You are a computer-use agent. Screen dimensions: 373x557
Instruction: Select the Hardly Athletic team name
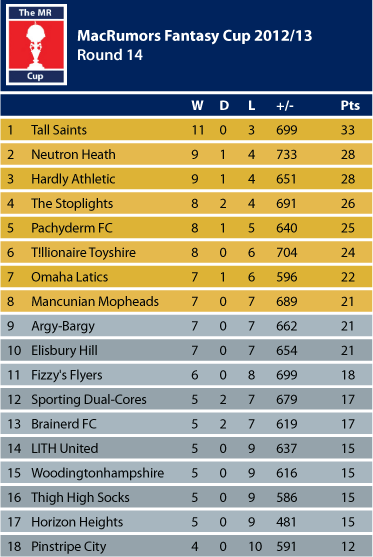[73, 179]
